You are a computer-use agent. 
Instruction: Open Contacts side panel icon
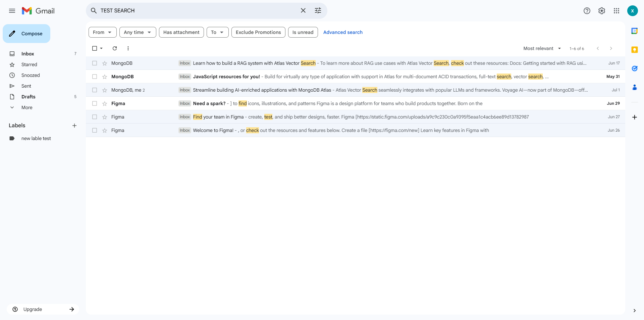point(635,87)
